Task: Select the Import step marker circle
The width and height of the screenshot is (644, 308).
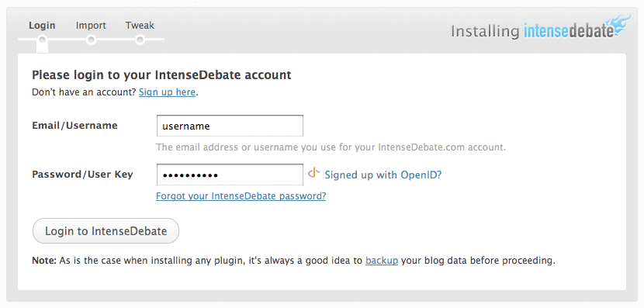Action: point(92,40)
